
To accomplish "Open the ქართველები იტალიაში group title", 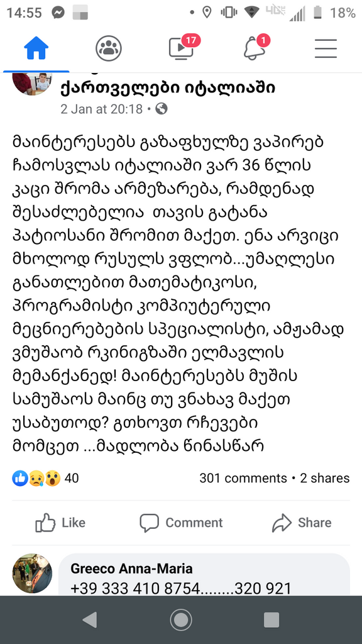I will (x=168, y=87).
